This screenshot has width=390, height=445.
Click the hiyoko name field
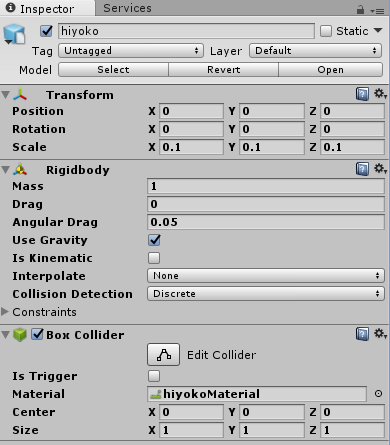point(186,31)
